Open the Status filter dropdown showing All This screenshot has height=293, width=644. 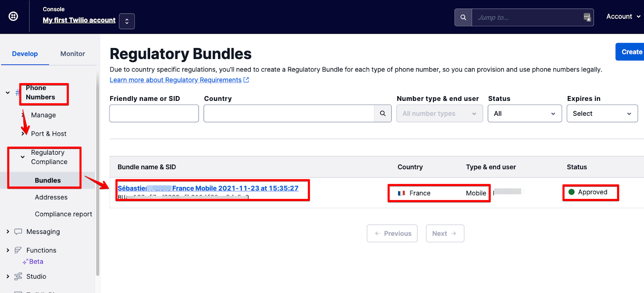tap(525, 113)
